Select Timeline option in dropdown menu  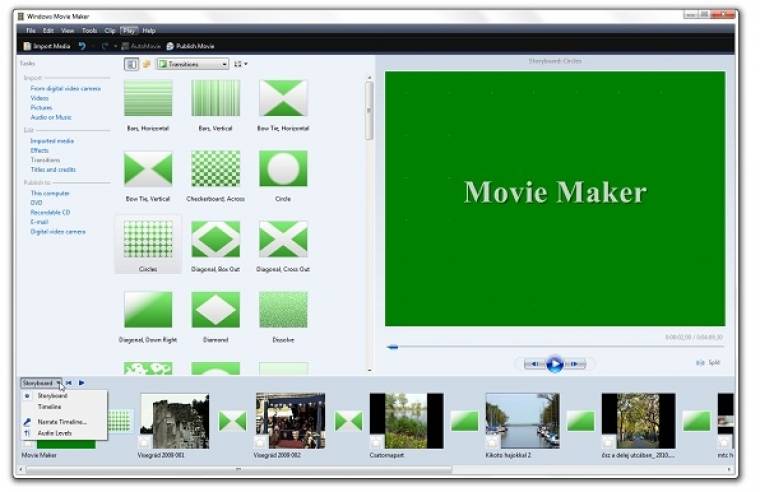click(x=49, y=407)
